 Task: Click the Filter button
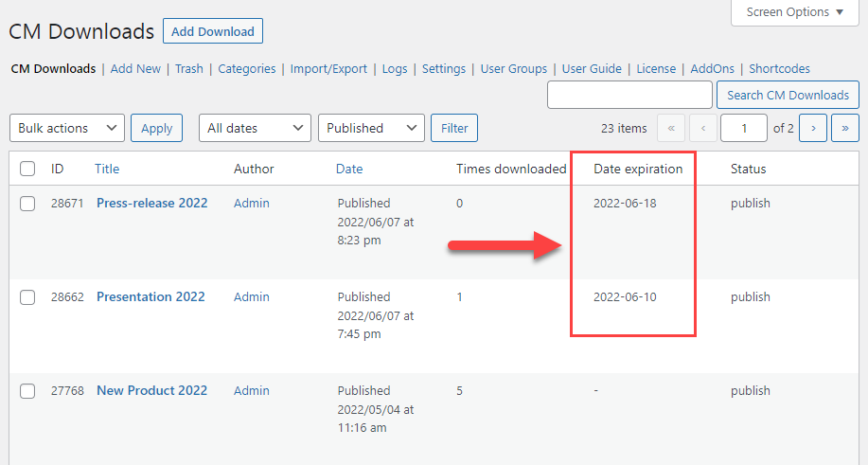[x=454, y=128]
